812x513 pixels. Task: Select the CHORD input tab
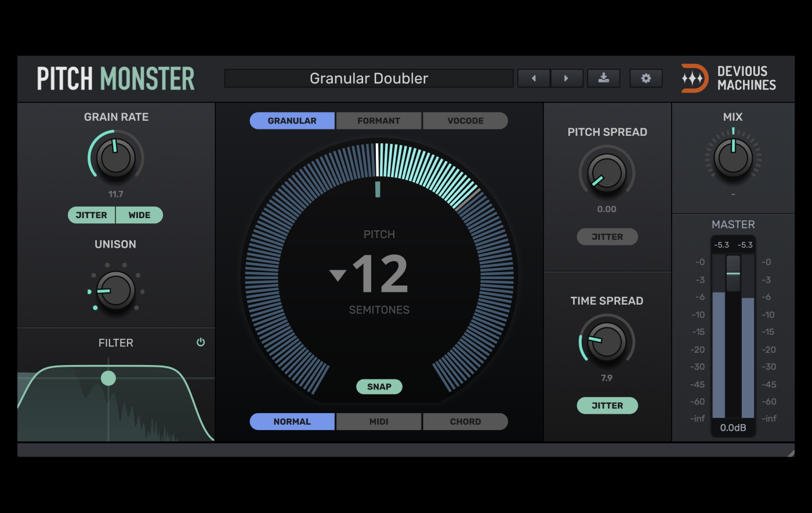click(465, 422)
